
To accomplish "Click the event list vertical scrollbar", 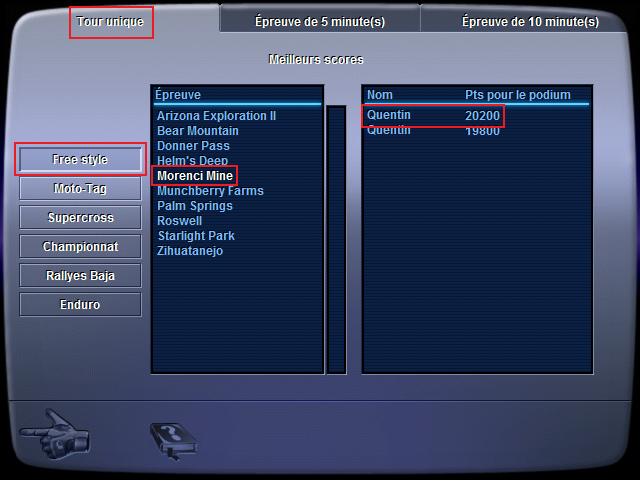I will pos(336,239).
